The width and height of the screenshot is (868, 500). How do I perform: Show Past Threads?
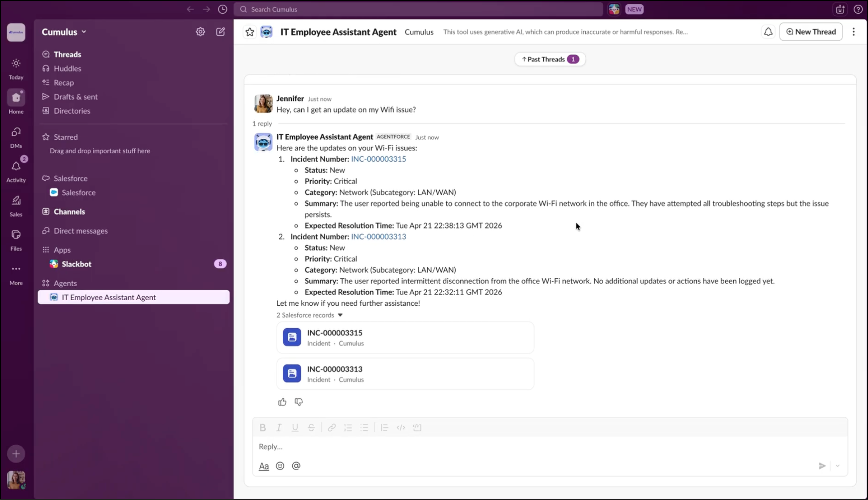[550, 59]
